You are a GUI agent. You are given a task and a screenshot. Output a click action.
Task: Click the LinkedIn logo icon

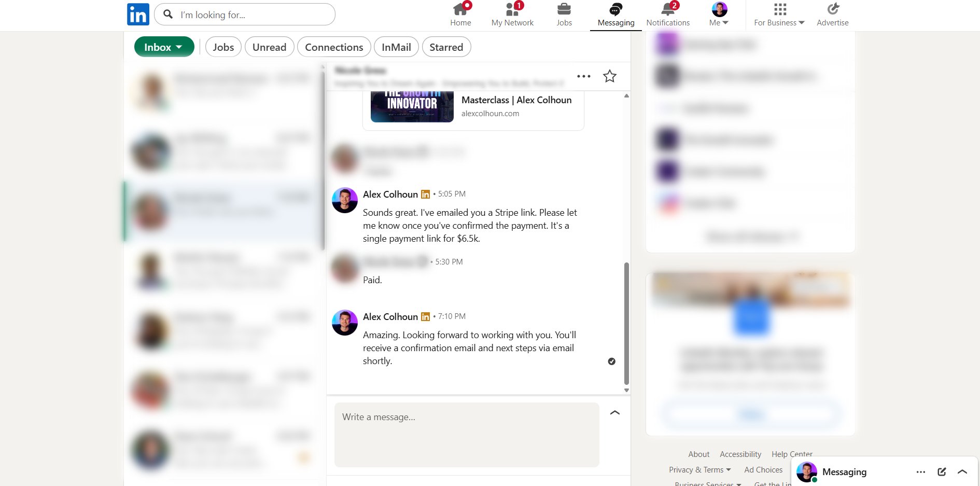[138, 15]
